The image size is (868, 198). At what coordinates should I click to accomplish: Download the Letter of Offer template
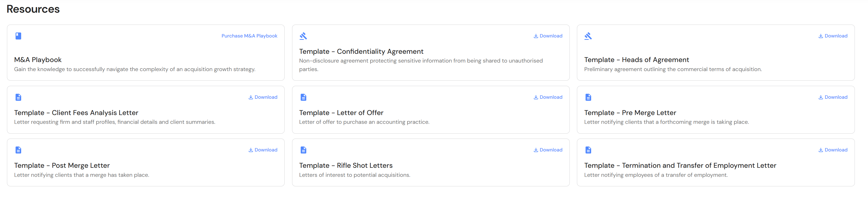pyautogui.click(x=548, y=97)
